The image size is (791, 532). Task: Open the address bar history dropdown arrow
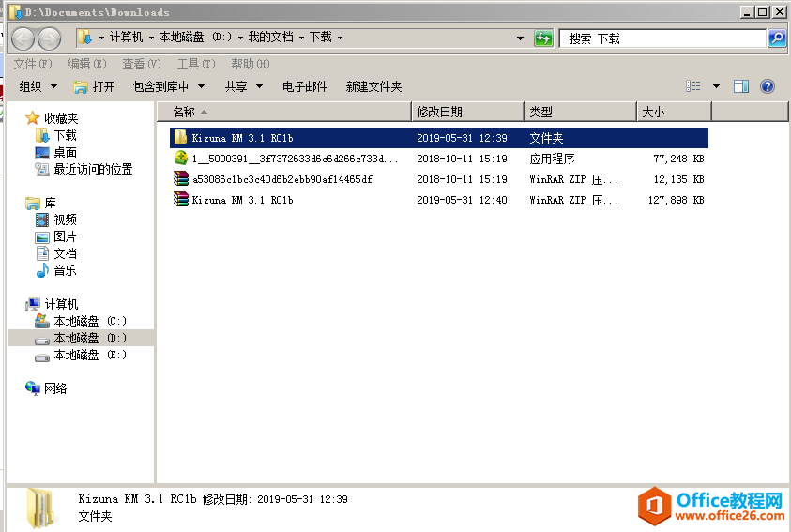(520, 38)
